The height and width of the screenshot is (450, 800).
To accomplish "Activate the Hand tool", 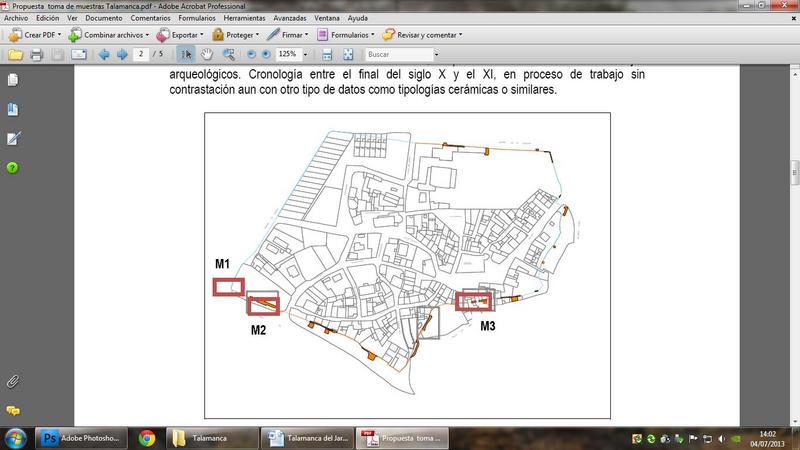I will (207, 54).
